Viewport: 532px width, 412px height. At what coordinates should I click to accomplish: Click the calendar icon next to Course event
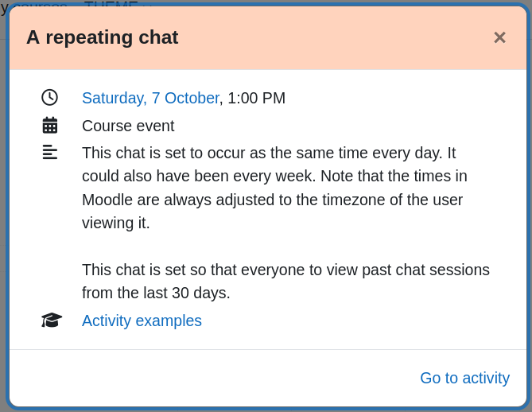click(50, 125)
